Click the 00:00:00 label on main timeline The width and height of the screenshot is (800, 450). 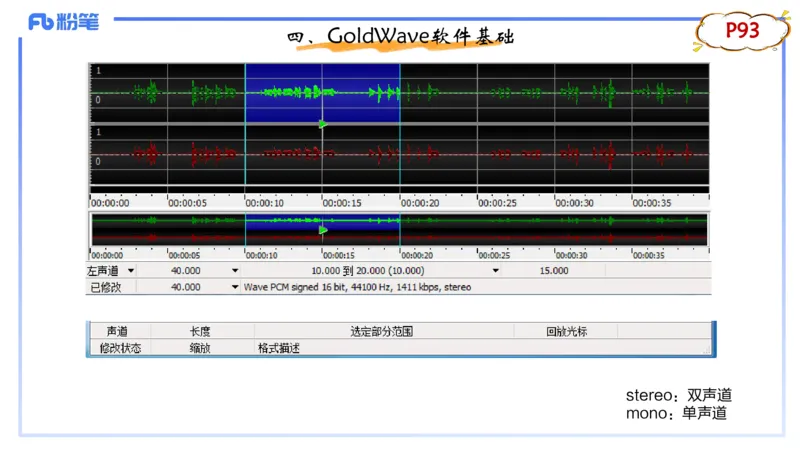pyautogui.click(x=110, y=203)
